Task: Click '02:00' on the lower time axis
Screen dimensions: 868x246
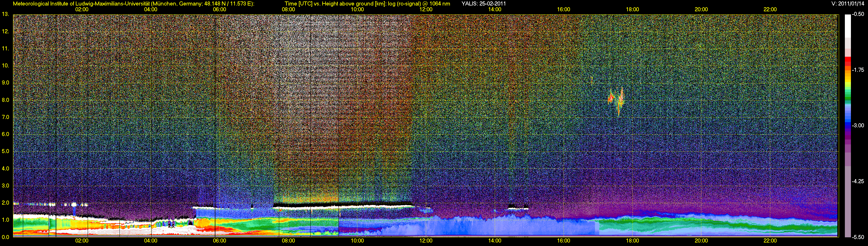Action: click(x=82, y=241)
